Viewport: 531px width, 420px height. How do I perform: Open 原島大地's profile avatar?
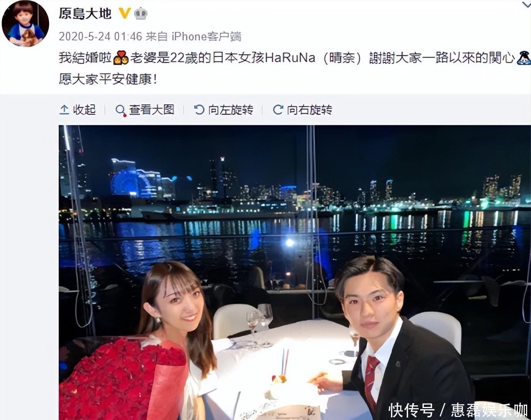coord(25,24)
